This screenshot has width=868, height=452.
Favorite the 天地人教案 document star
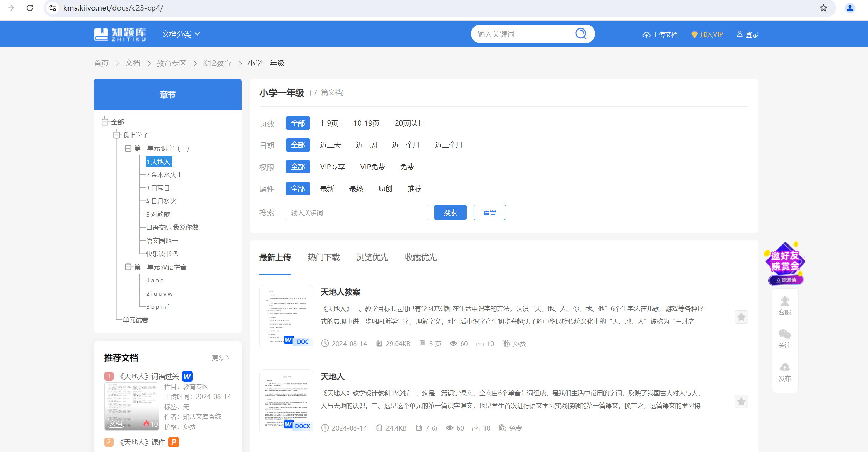(x=741, y=317)
